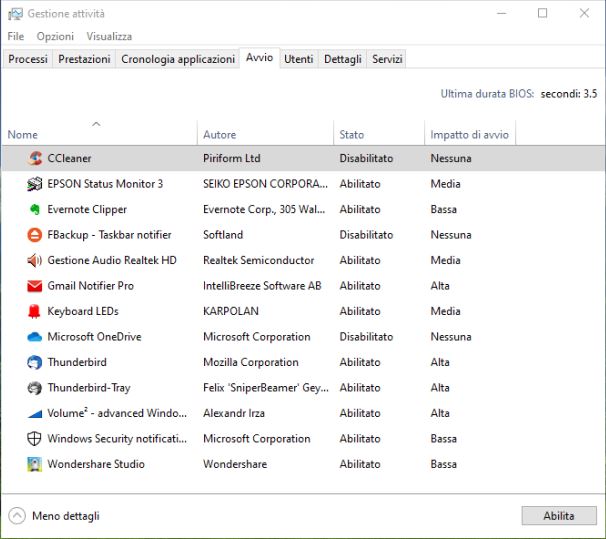Click the Thunderbird-Tray icon
This screenshot has width=606, height=539.
[34, 388]
